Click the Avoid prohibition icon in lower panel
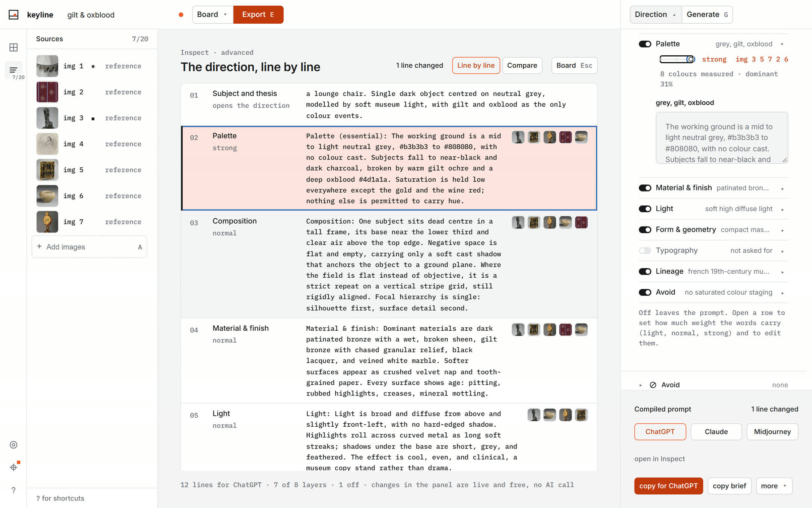812x508 pixels. pyautogui.click(x=653, y=385)
